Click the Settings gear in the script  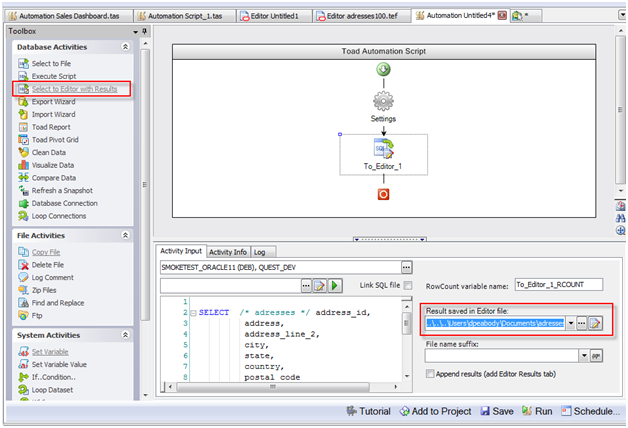point(383,101)
